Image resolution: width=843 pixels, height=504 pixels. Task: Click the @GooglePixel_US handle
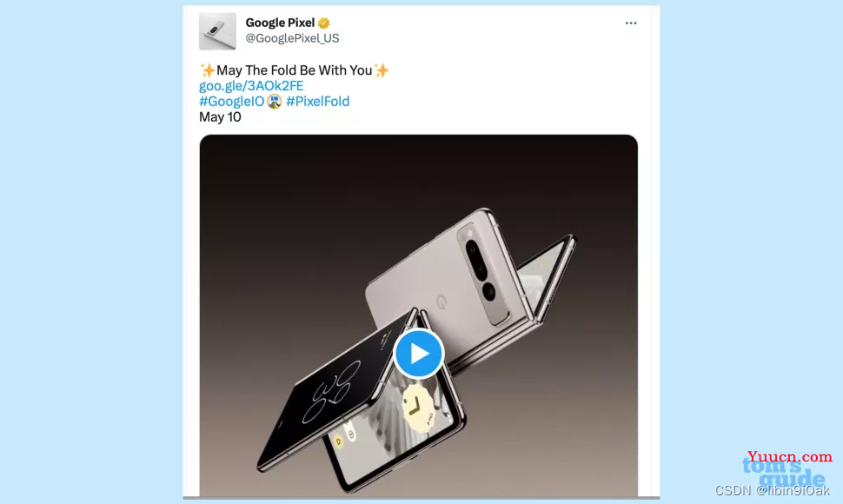(292, 38)
